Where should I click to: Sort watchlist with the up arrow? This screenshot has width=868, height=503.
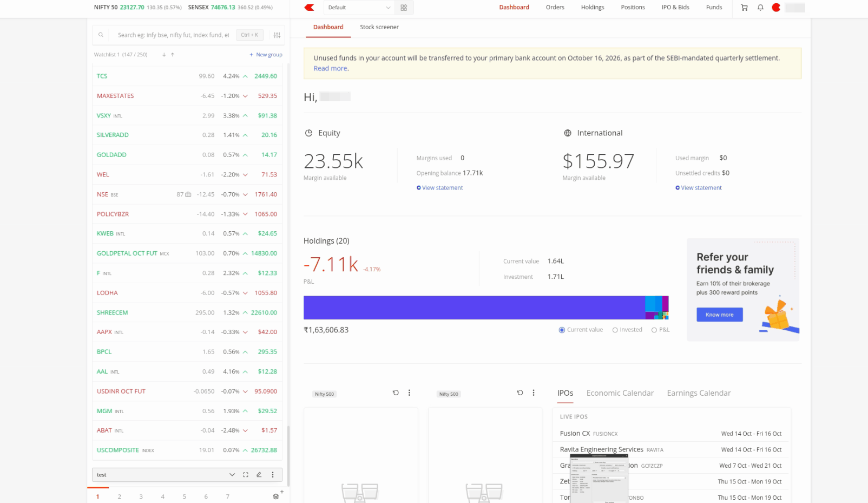[173, 55]
